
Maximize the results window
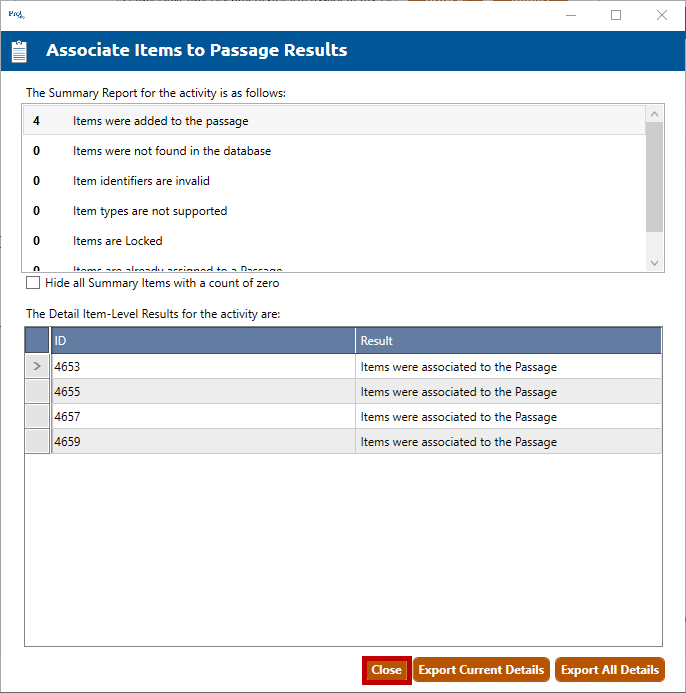616,15
